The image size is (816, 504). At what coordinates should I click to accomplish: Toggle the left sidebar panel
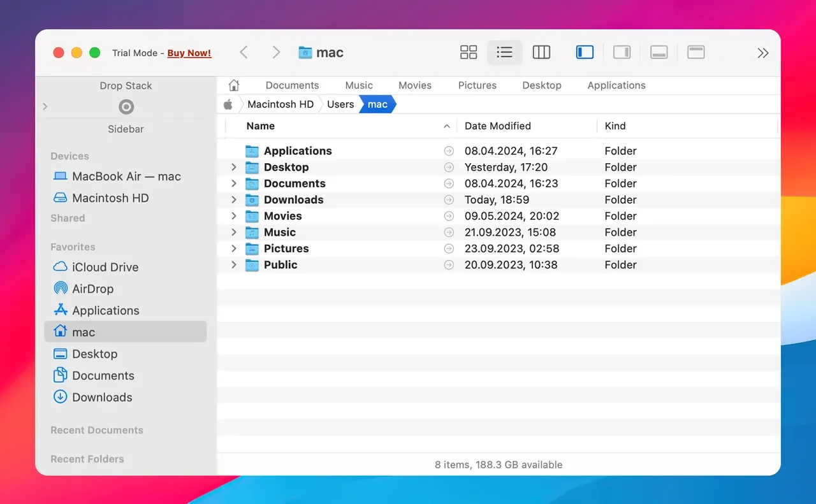585,52
